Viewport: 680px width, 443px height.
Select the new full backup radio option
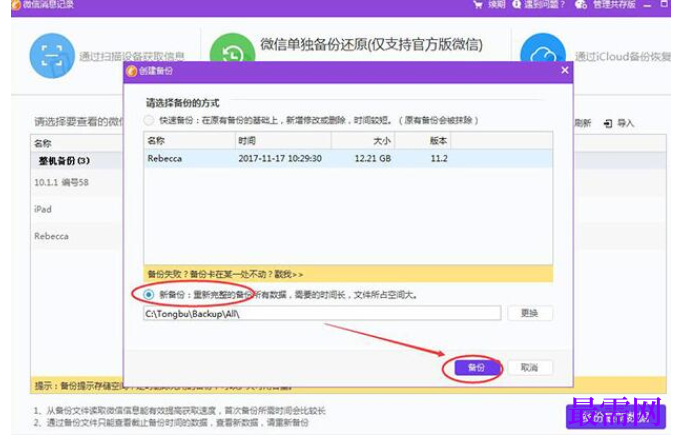149,295
